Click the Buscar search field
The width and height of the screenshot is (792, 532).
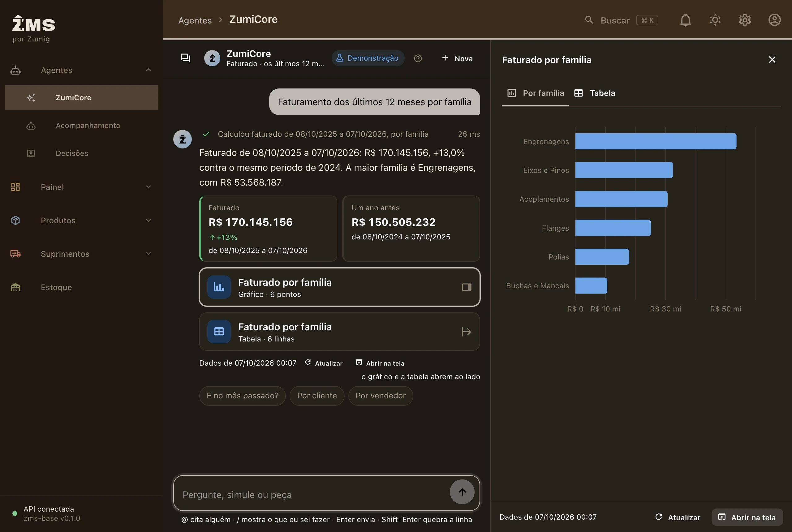point(621,20)
